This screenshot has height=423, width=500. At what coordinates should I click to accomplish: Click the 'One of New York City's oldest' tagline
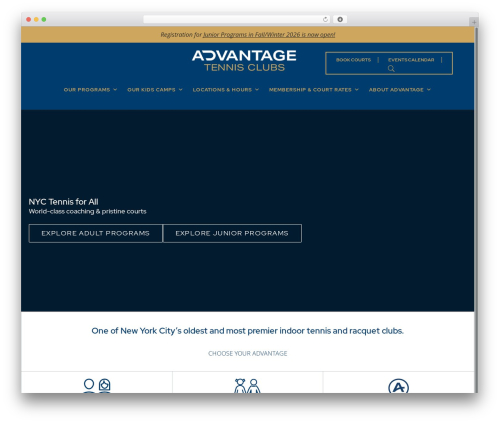(x=248, y=331)
